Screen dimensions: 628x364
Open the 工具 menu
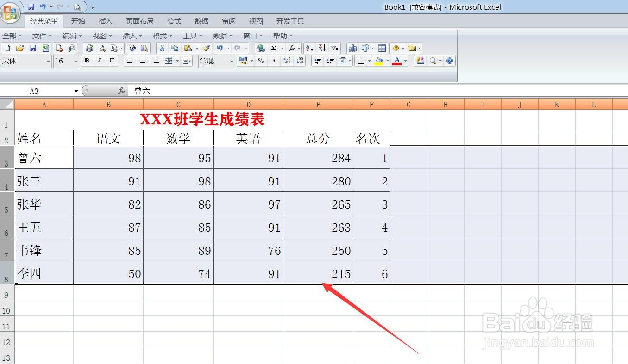190,36
